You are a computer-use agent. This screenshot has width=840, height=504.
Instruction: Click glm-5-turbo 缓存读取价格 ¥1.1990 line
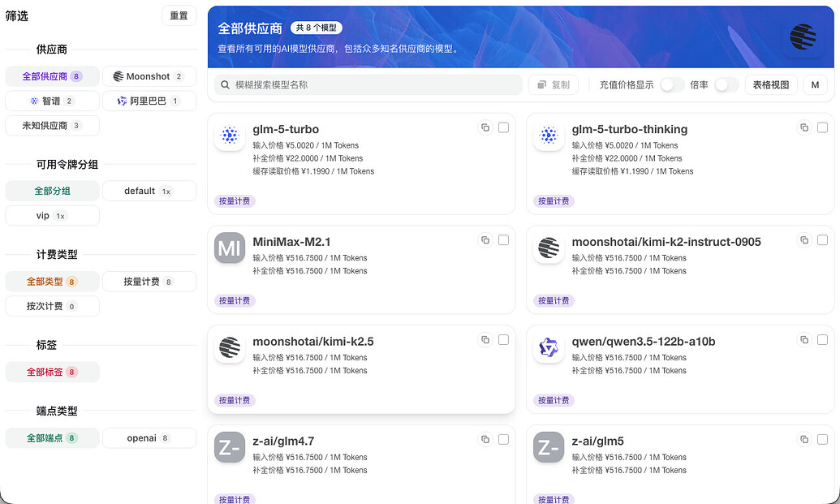tap(313, 171)
